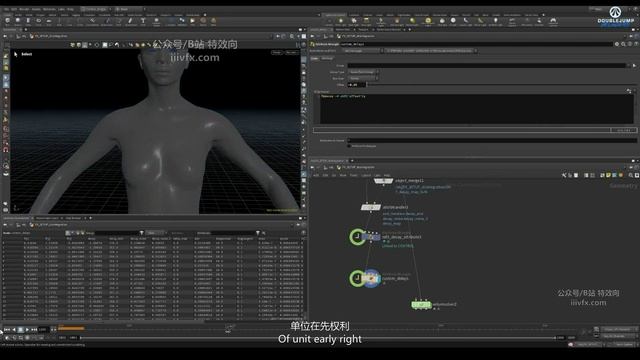This screenshot has height=360, width=640.
Task: Open No cam camera dropdown in viewport
Action: [x=291, y=53]
